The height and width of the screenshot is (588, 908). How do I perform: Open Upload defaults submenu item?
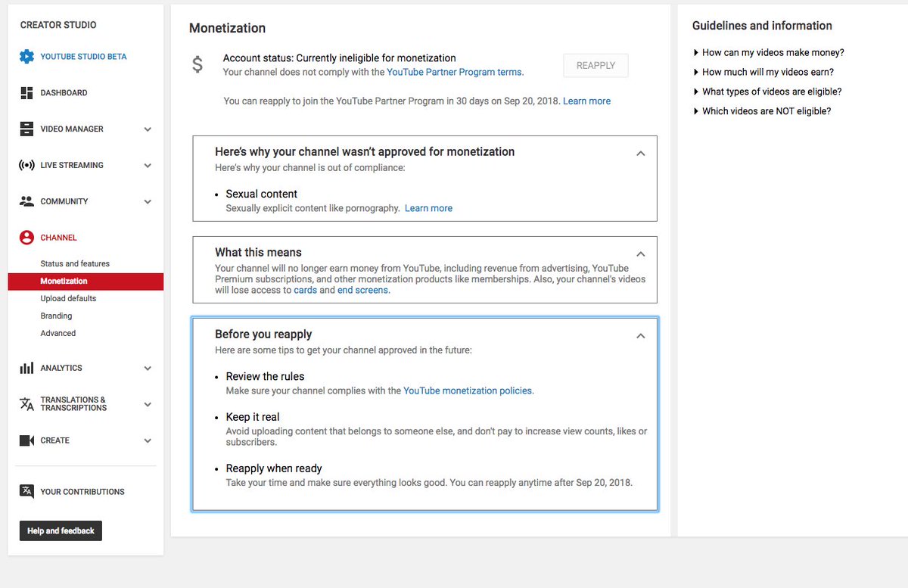[68, 298]
